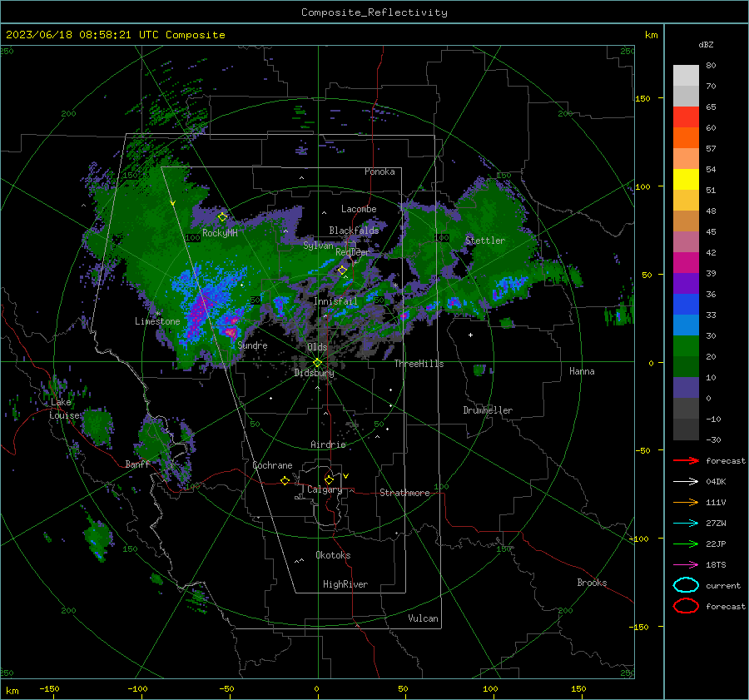Click the Brooks town label

pyautogui.click(x=592, y=583)
